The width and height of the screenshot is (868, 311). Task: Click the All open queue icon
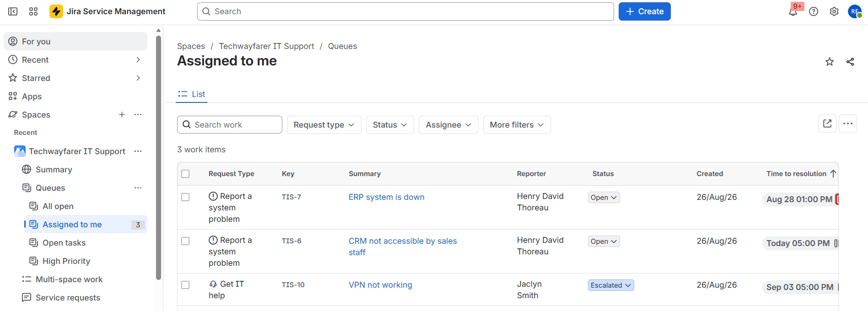[x=33, y=206]
